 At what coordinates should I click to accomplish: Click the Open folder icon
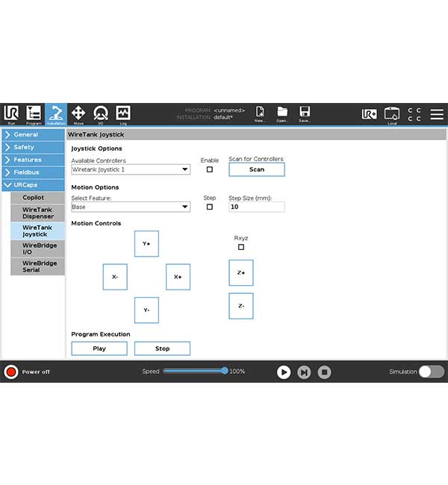point(282,113)
